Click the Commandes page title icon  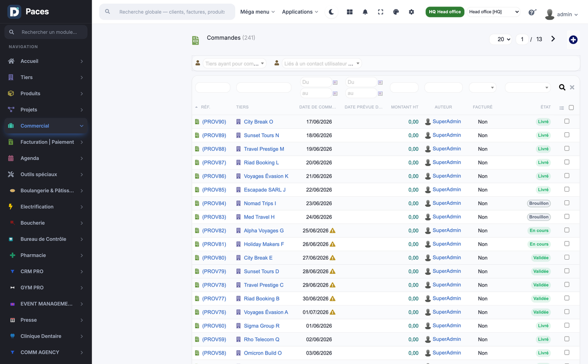(x=196, y=40)
